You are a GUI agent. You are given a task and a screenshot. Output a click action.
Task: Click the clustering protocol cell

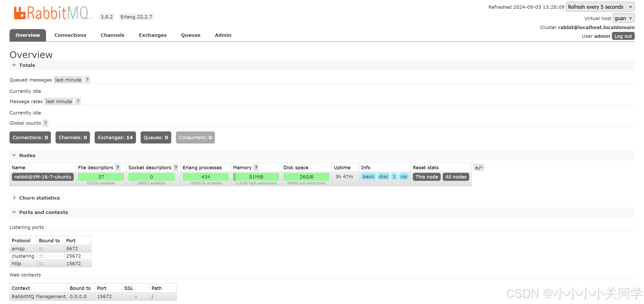pyautogui.click(x=23, y=256)
